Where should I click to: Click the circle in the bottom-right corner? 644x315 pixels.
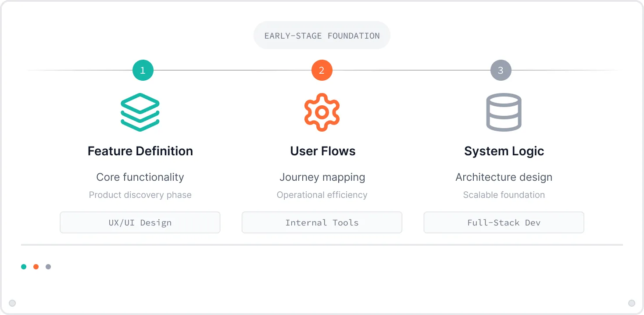click(632, 303)
